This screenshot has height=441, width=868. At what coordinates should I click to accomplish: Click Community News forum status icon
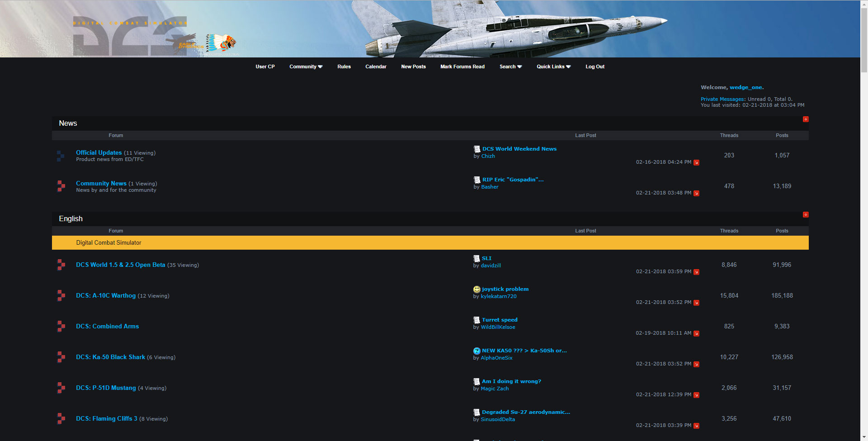pos(61,186)
